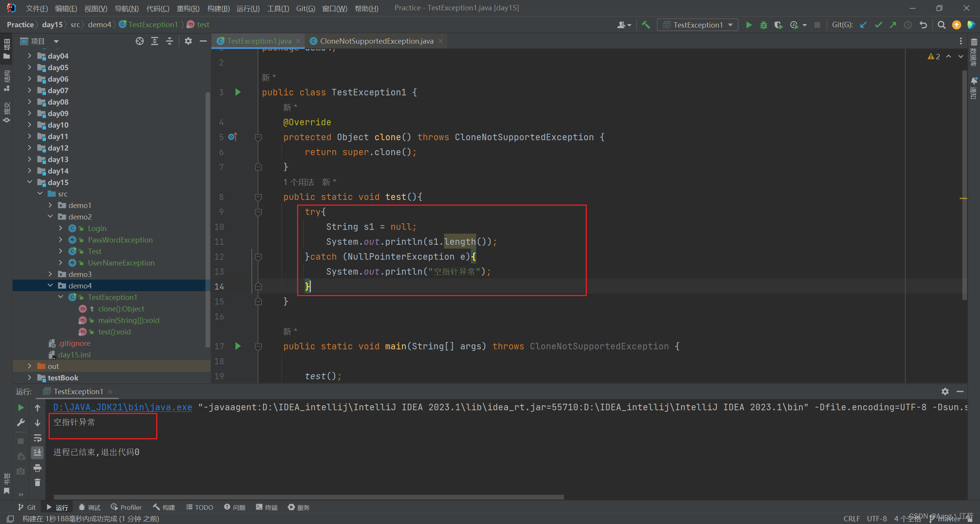Run TestException1 with coverage
980x524 pixels.
point(778,25)
